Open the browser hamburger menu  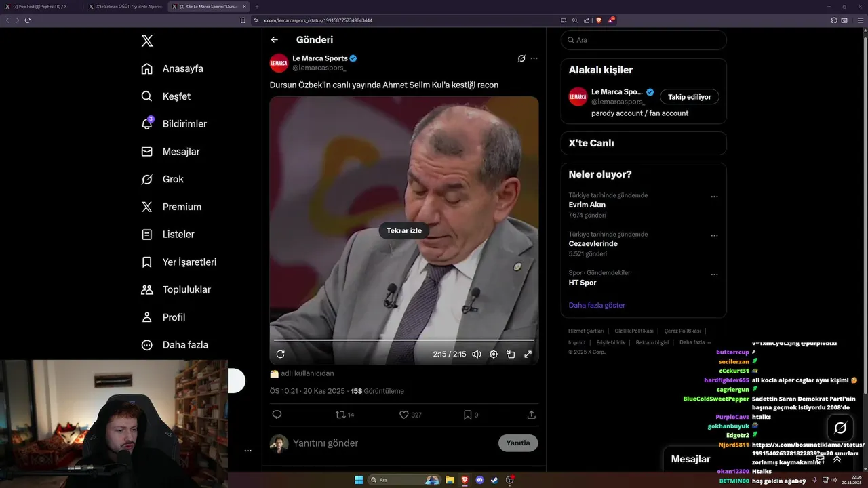(860, 20)
